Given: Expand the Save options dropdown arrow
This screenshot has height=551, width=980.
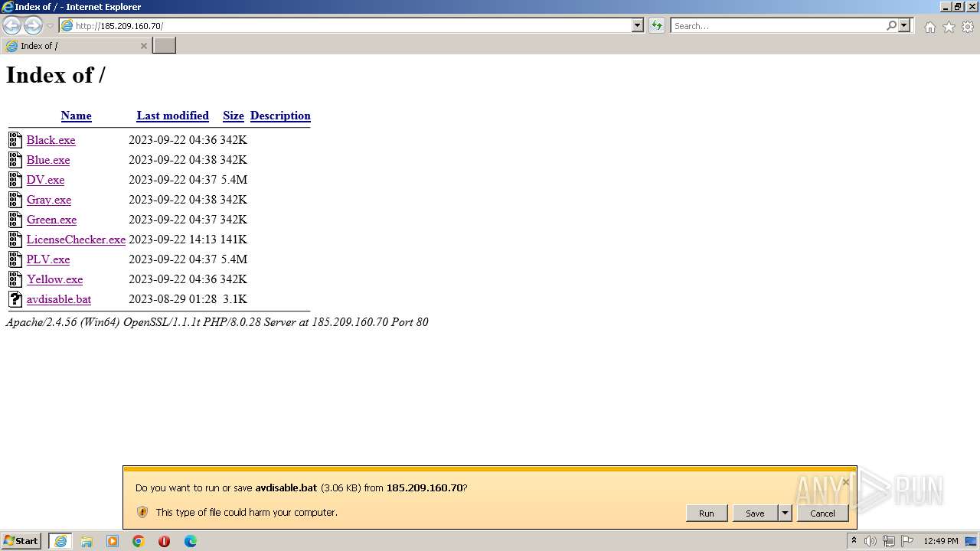Looking at the screenshot, I should tap(785, 514).
